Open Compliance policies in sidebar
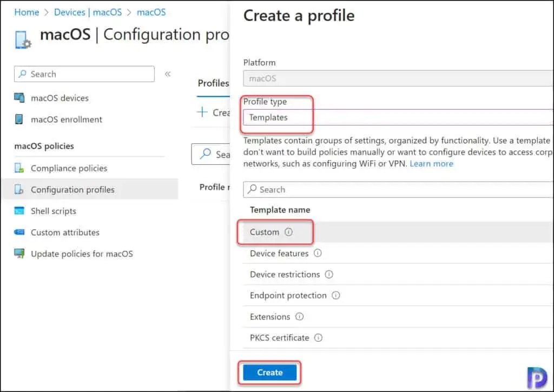554x392 pixels. [x=69, y=168]
